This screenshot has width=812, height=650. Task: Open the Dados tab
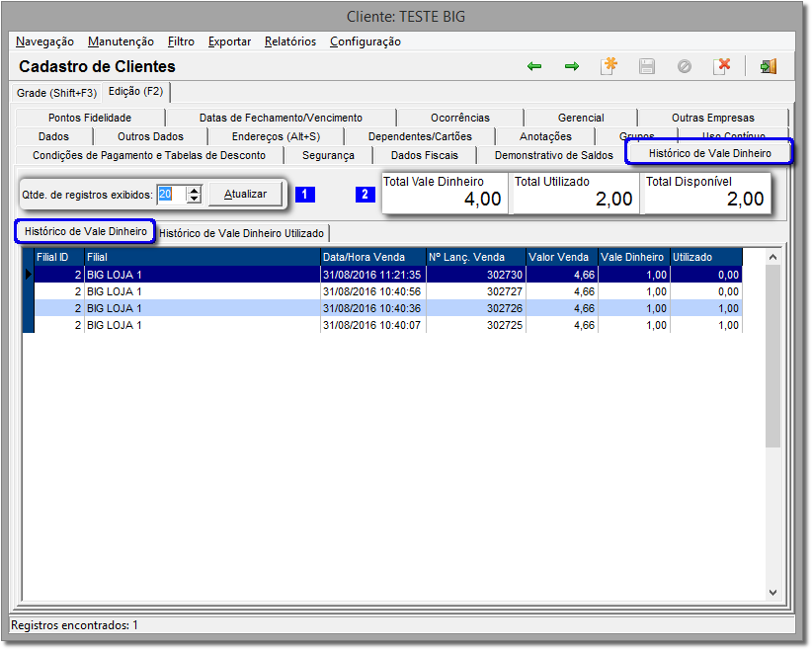pos(53,136)
